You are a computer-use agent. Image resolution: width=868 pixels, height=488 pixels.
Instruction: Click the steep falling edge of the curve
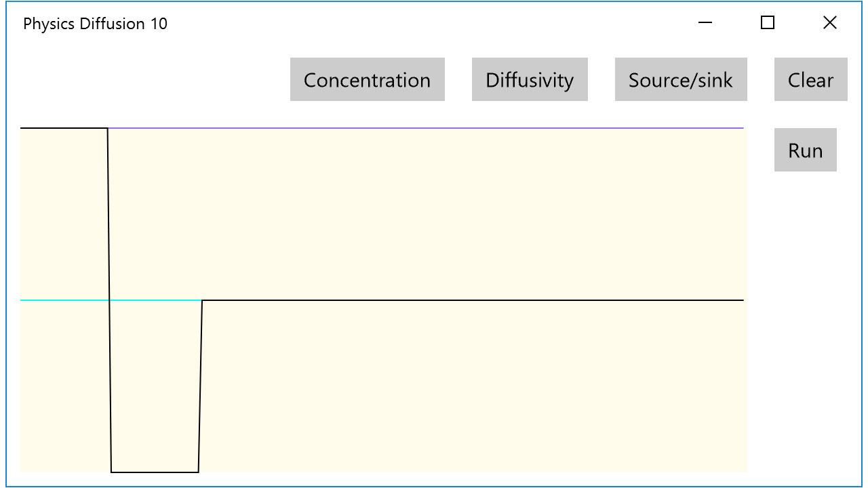coord(109,300)
